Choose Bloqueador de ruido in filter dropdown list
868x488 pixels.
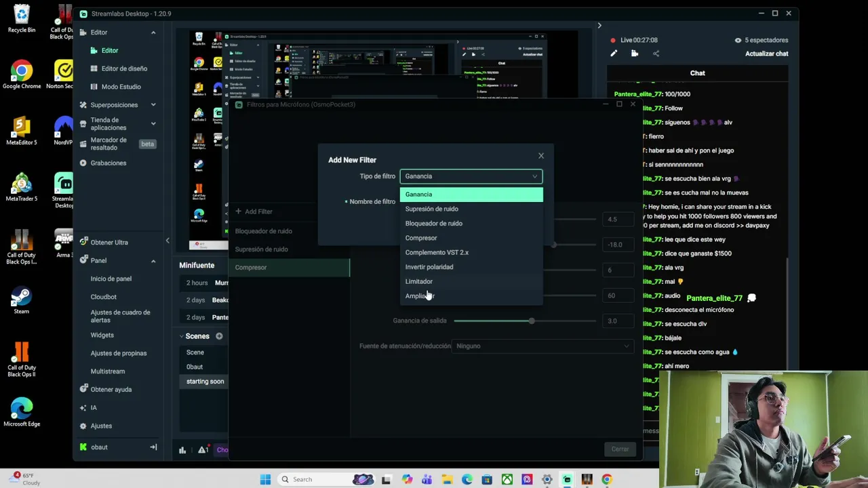(x=433, y=223)
